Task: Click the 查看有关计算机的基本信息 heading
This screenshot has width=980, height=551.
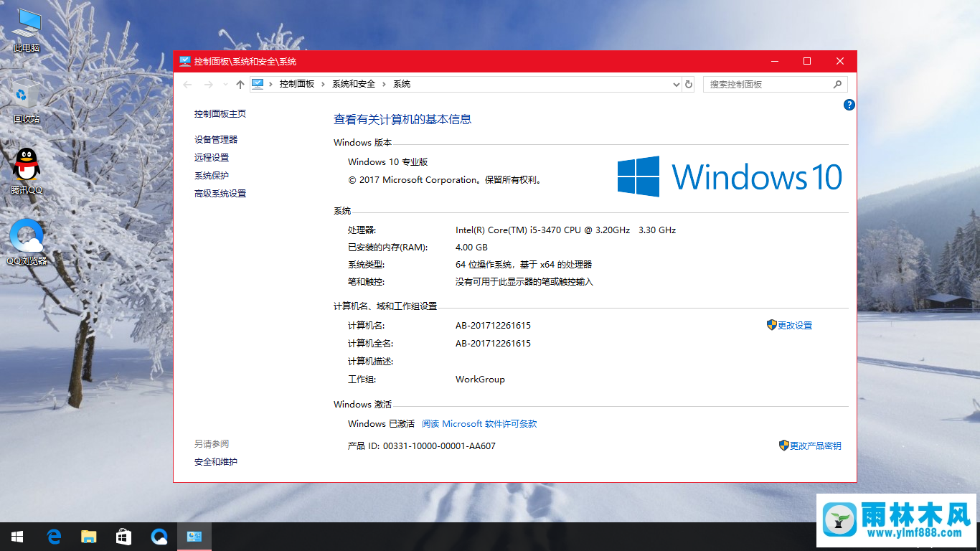Action: 402,120
